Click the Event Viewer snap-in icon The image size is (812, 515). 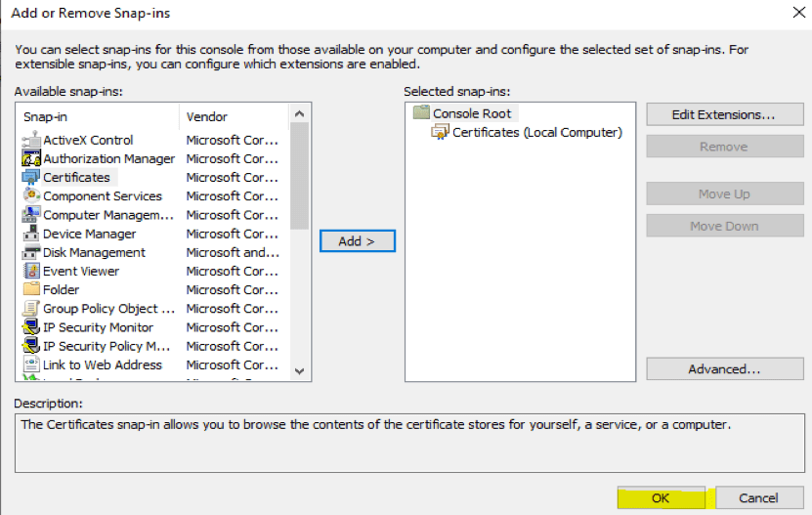31,271
